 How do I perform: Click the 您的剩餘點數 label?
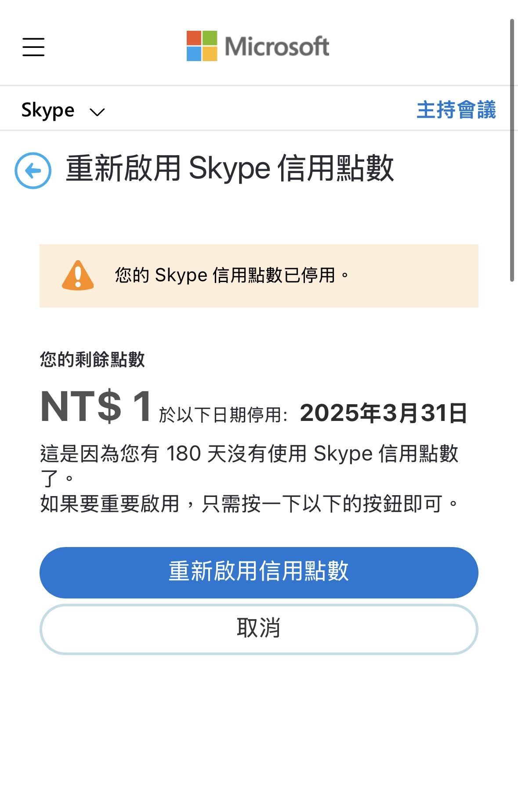click(92, 359)
